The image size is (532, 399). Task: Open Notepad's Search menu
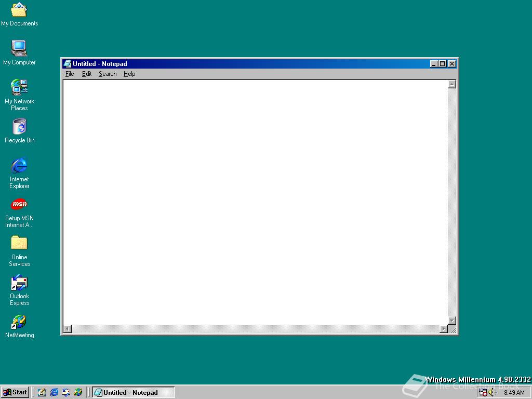(107, 74)
